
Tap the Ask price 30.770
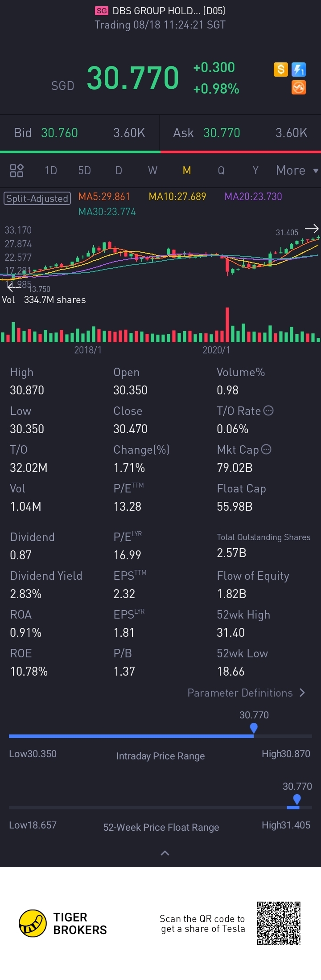[222, 133]
